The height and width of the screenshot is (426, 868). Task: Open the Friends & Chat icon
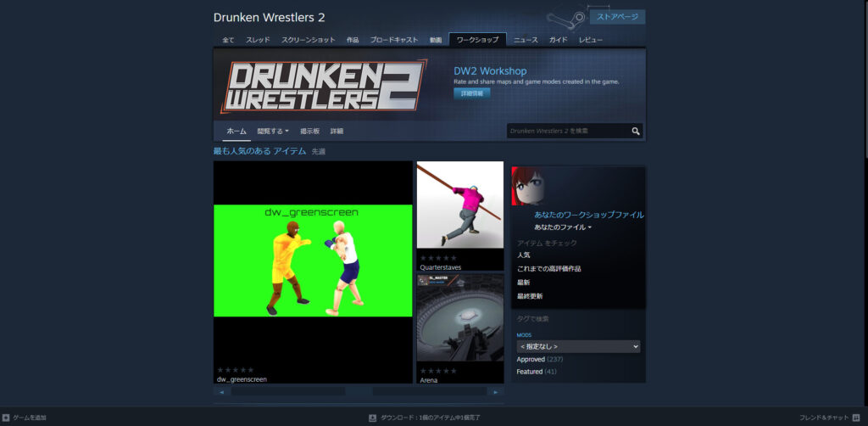[857, 418]
